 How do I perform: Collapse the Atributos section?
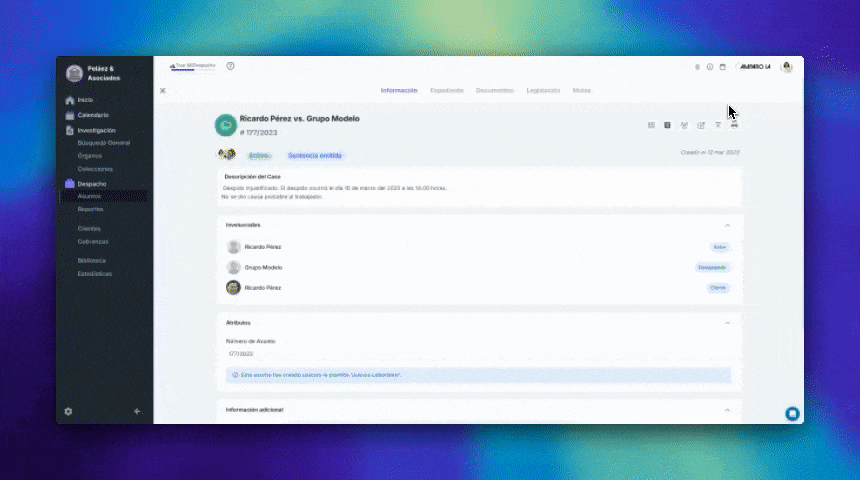coord(727,323)
